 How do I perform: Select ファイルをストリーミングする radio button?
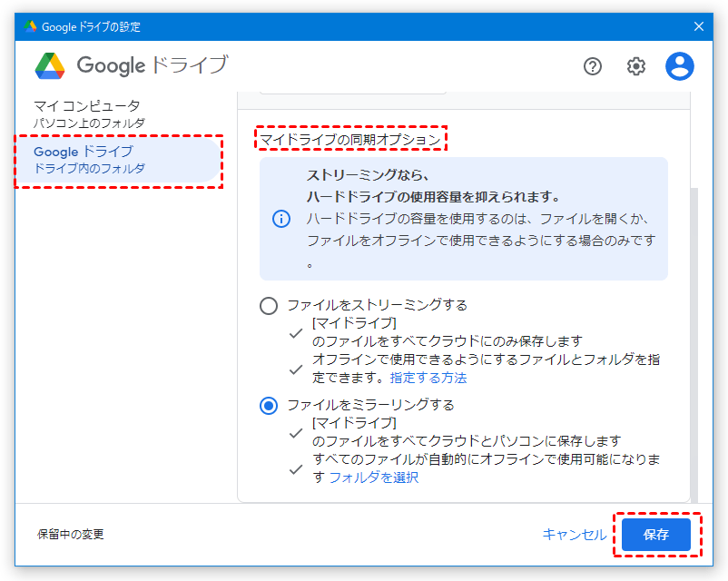click(269, 306)
